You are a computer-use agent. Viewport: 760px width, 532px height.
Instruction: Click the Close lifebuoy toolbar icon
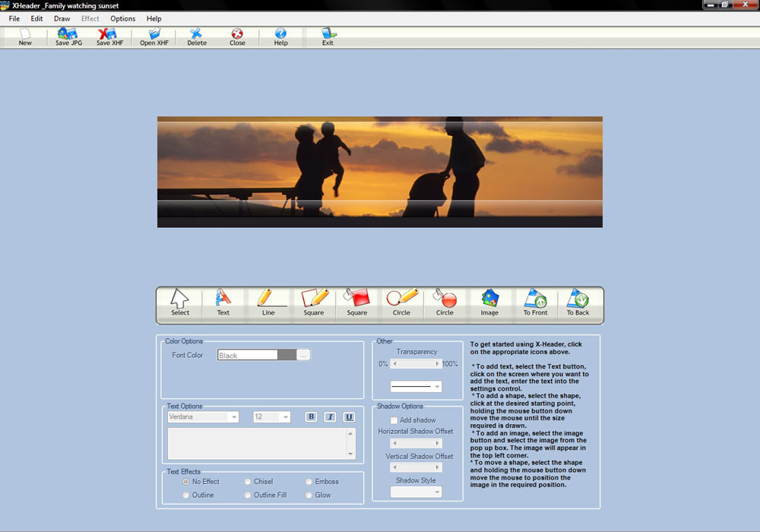(x=237, y=36)
